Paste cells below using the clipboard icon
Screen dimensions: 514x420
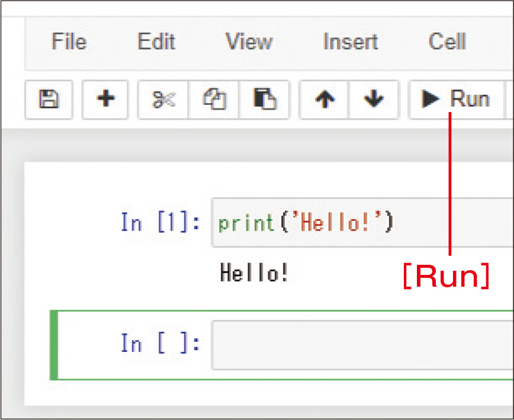pos(264,99)
